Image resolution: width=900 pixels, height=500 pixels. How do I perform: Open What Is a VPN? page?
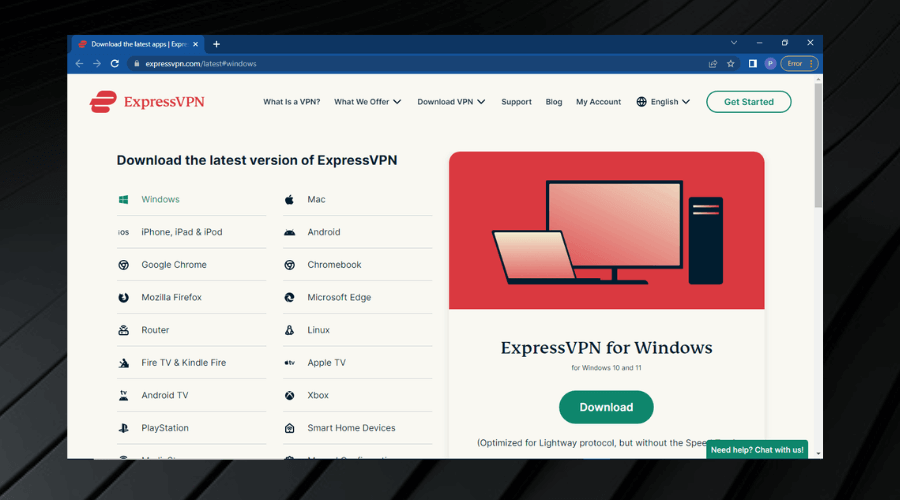click(x=292, y=102)
